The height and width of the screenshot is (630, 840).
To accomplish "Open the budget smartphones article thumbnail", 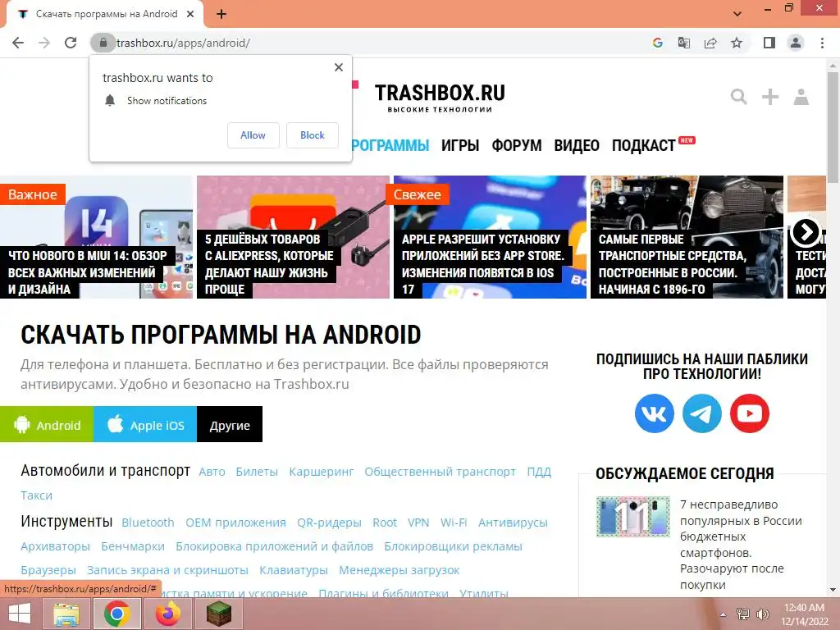I will click(633, 517).
